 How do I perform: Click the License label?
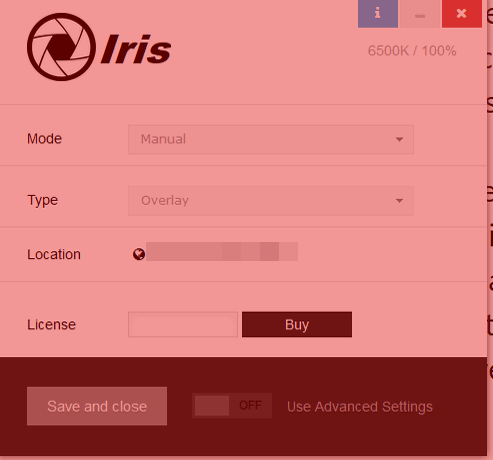click(x=51, y=324)
